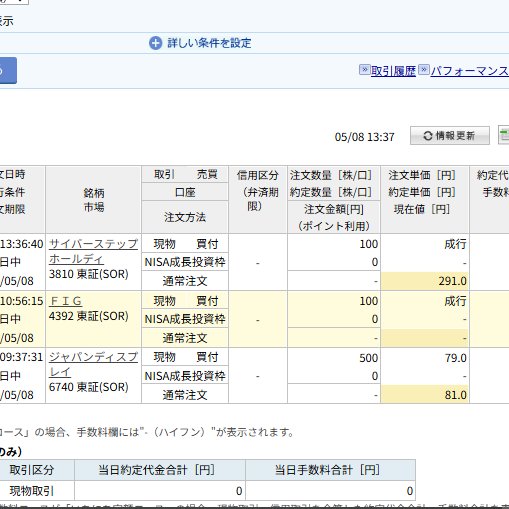Click the order quantity 500 cell

point(368,358)
